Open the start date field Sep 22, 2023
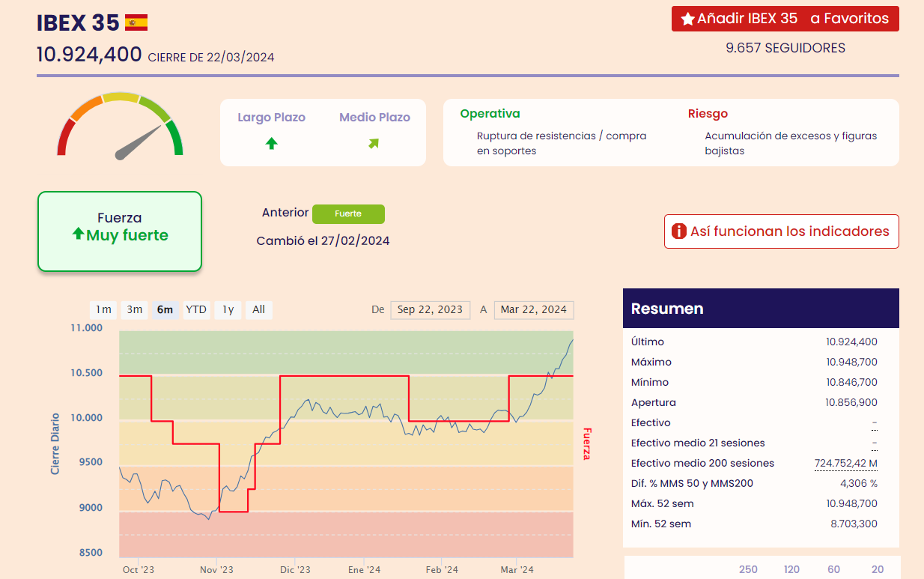This screenshot has width=924, height=579. pyautogui.click(x=430, y=309)
